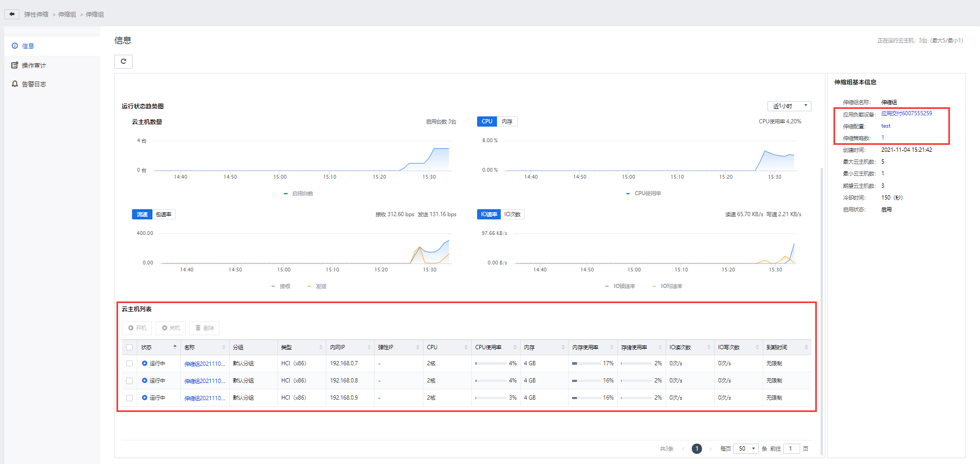Image resolution: width=980 pixels, height=464 pixels.
Task: Check the row for 192.168.0.9
Action: pos(129,397)
